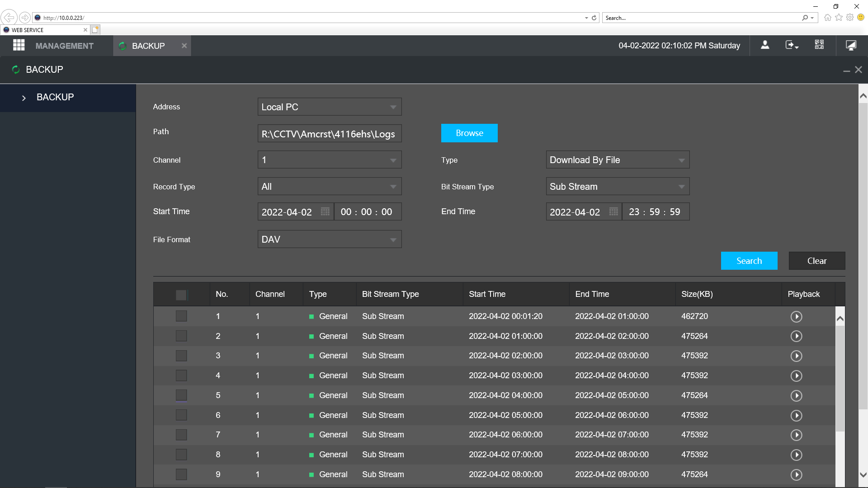Expand the BACKUP sidebar item chevron
Viewport: 868px width, 488px height.
(x=24, y=98)
